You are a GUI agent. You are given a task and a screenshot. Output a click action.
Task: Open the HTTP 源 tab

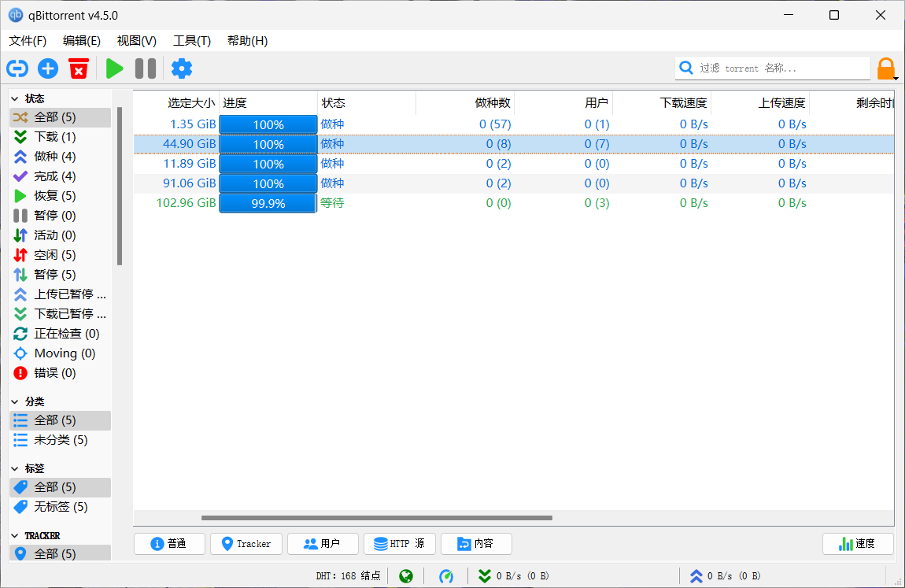point(400,544)
